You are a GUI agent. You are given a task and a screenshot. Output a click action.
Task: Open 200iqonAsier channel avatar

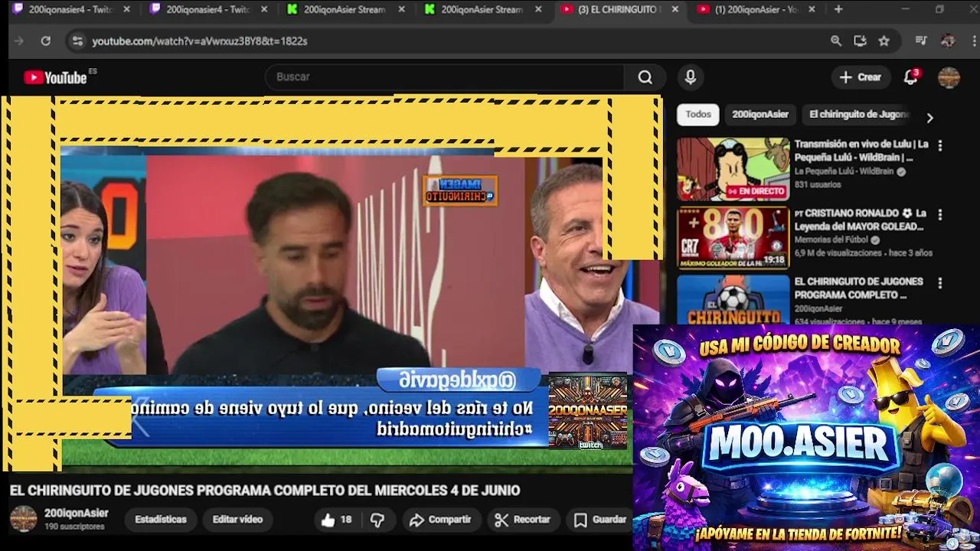pos(23,519)
